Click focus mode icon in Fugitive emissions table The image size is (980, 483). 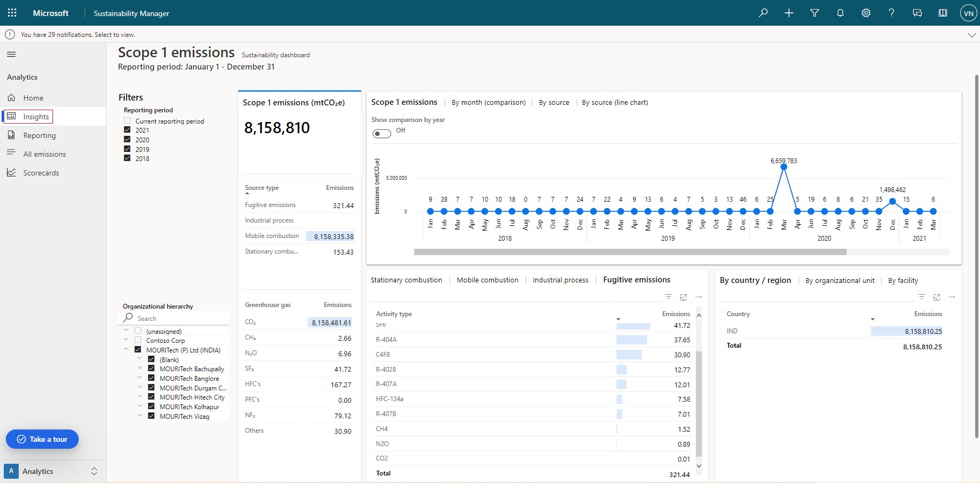click(x=683, y=297)
